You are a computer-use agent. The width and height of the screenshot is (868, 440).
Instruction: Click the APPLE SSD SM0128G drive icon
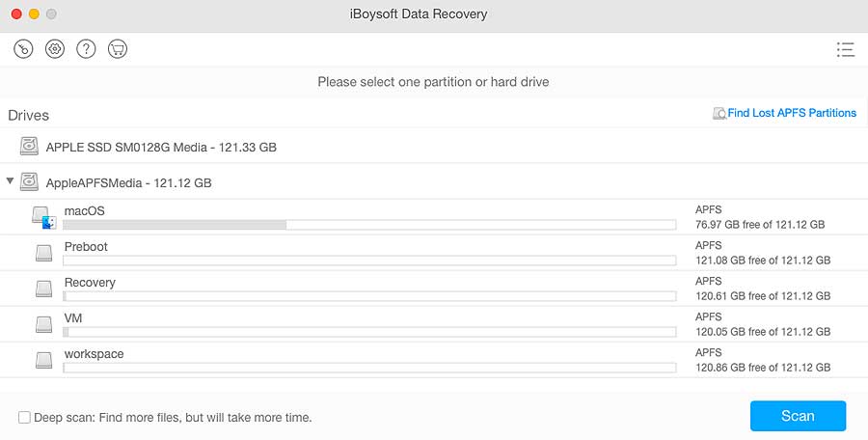click(x=29, y=147)
